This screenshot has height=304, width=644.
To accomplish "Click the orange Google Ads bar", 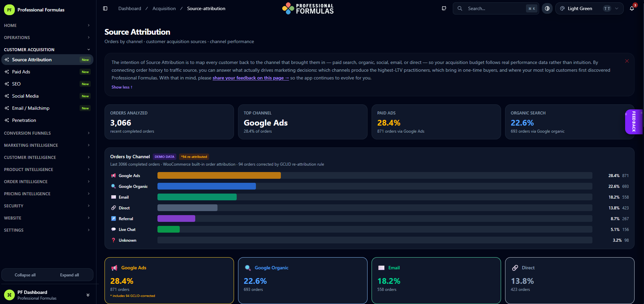I will [x=219, y=175].
